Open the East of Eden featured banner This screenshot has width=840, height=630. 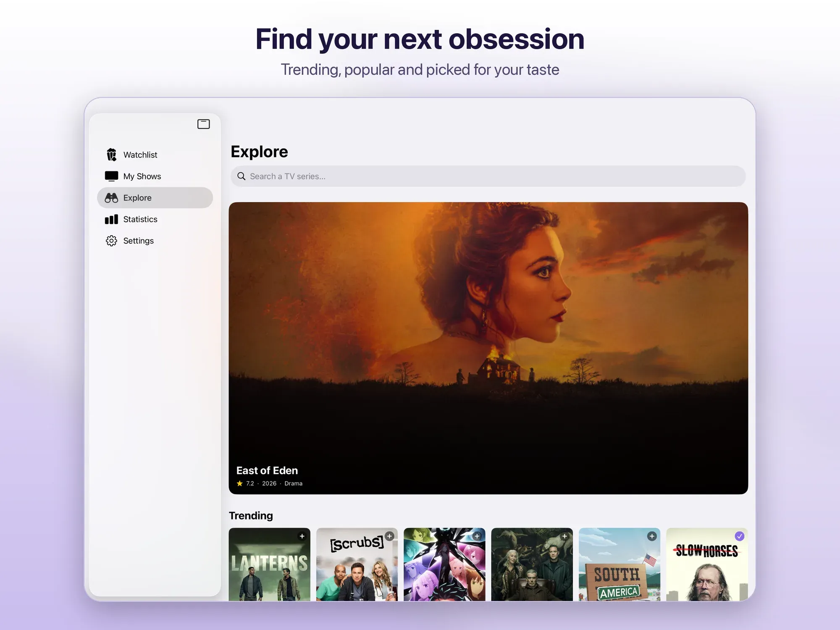[488, 348]
